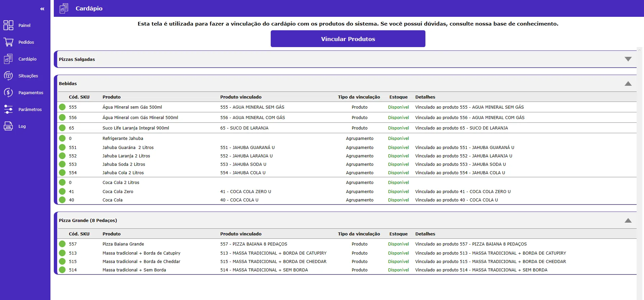The image size is (644, 300).
Task: Open the Painel menu item
Action: click(x=24, y=25)
